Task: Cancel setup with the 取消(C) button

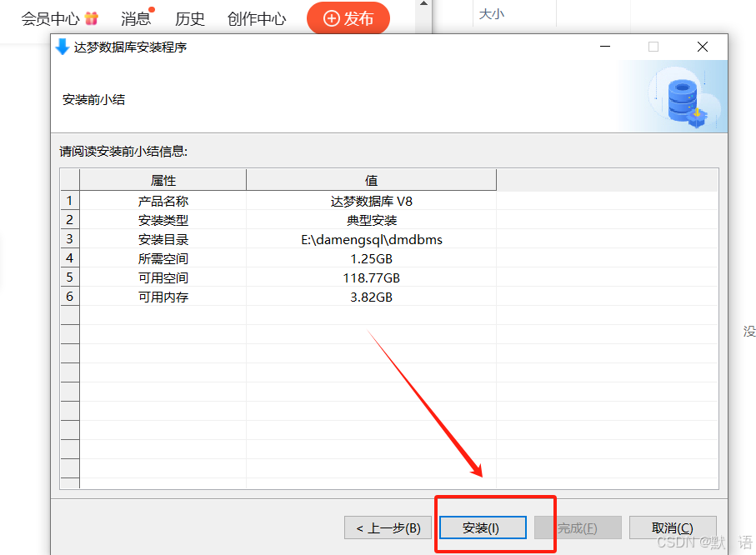Action: (673, 528)
